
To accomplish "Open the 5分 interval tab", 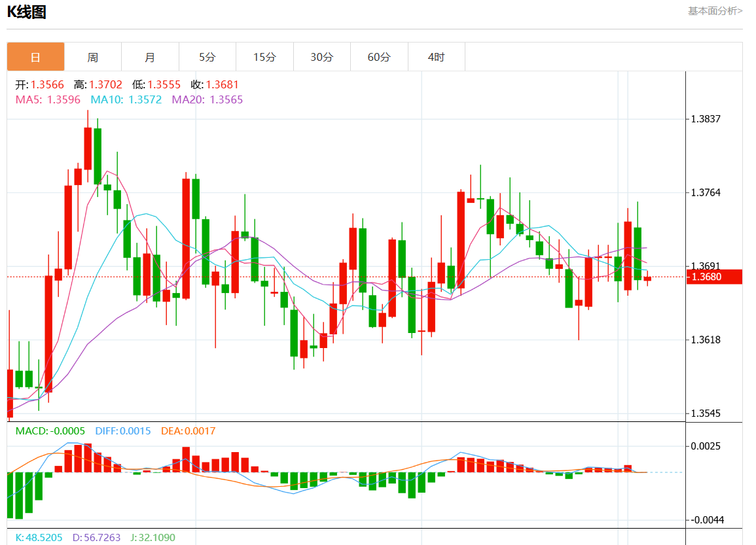I will [x=207, y=57].
